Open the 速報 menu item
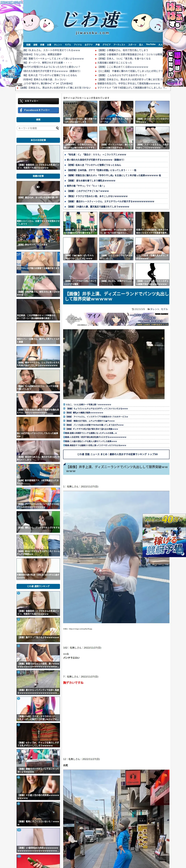 [x=35, y=44]
